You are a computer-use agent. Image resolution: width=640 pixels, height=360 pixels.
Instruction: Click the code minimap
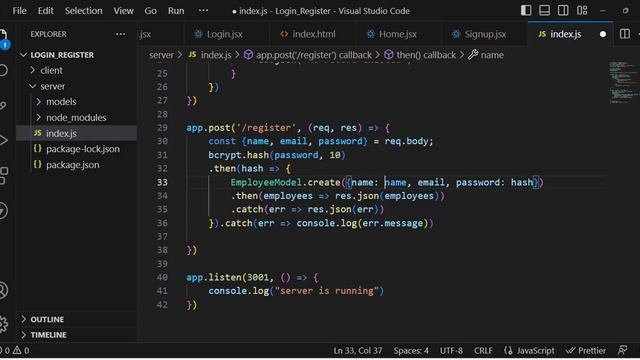(623, 82)
